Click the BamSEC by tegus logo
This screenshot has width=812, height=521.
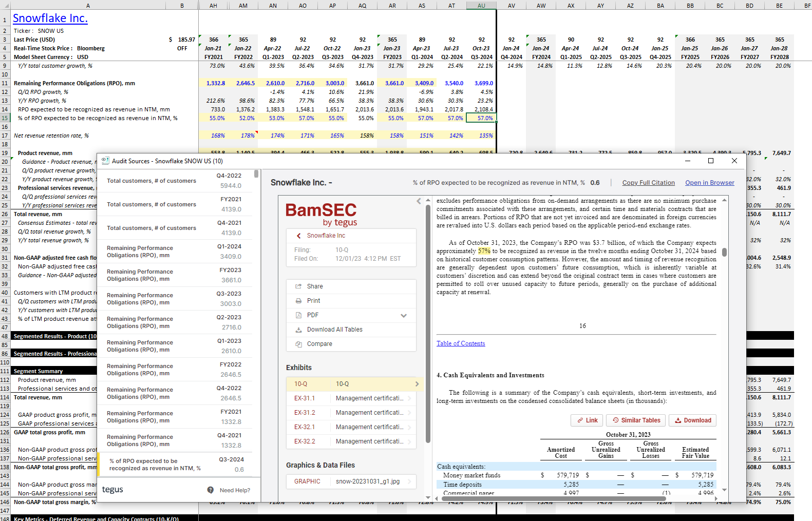tap(321, 214)
